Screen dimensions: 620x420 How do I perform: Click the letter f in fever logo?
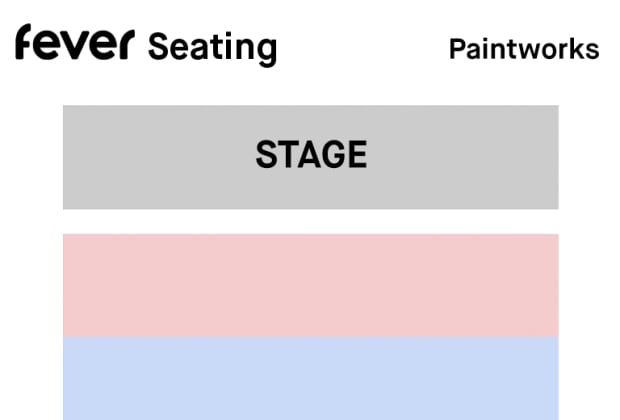(x=23, y=42)
